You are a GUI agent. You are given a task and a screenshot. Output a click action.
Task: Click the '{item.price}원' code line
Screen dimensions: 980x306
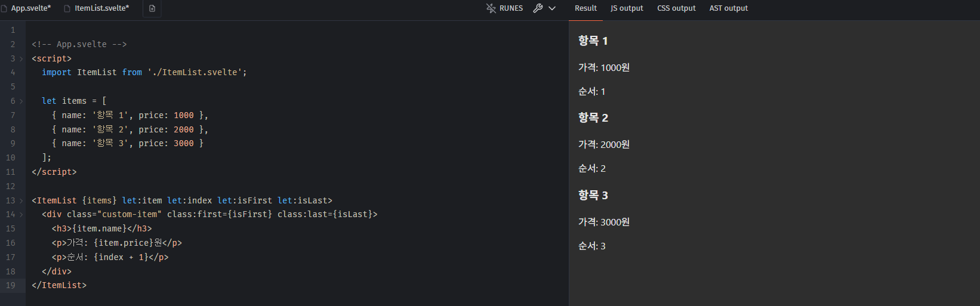tap(116, 243)
